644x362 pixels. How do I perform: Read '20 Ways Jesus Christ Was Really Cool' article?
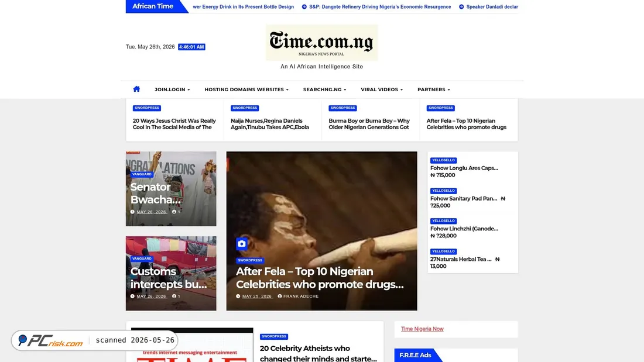point(174,124)
